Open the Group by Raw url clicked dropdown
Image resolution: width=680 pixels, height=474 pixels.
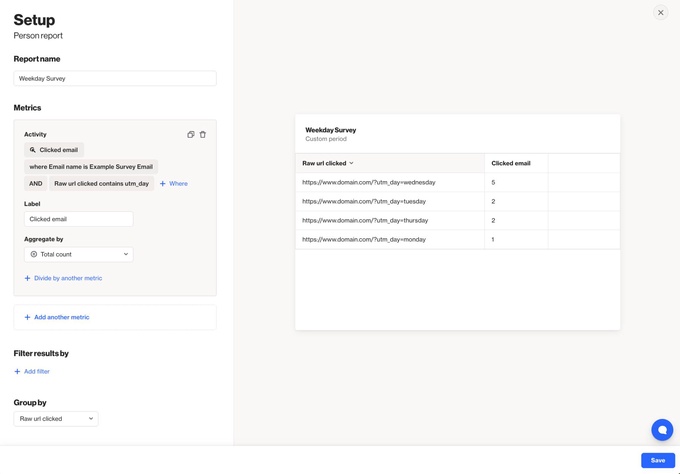[x=56, y=419]
